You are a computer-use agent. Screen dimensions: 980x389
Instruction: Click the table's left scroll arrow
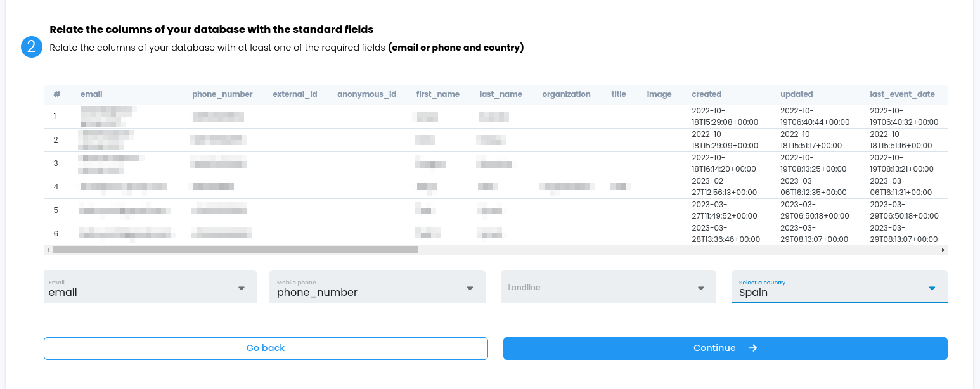(48, 250)
